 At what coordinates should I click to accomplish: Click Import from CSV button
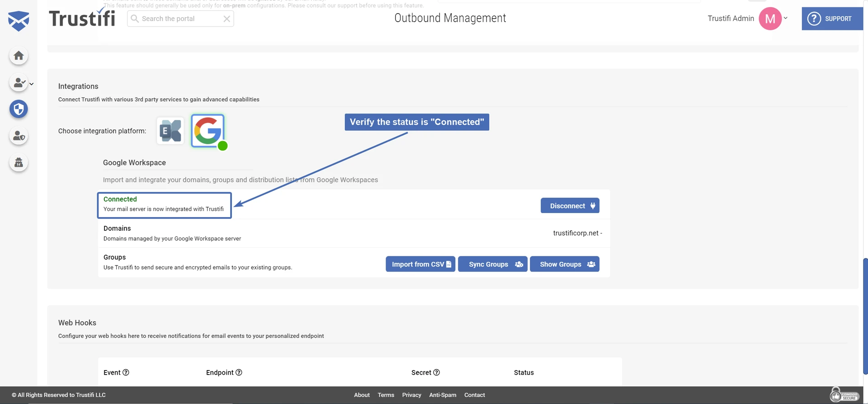(420, 264)
